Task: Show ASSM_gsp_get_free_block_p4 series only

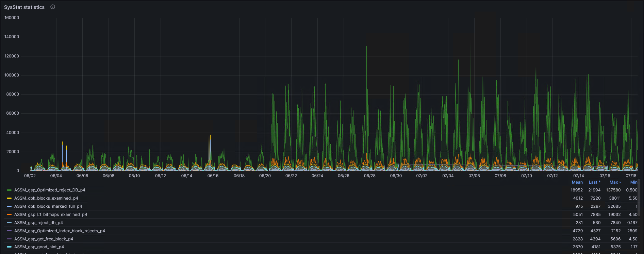Action: tap(44, 239)
